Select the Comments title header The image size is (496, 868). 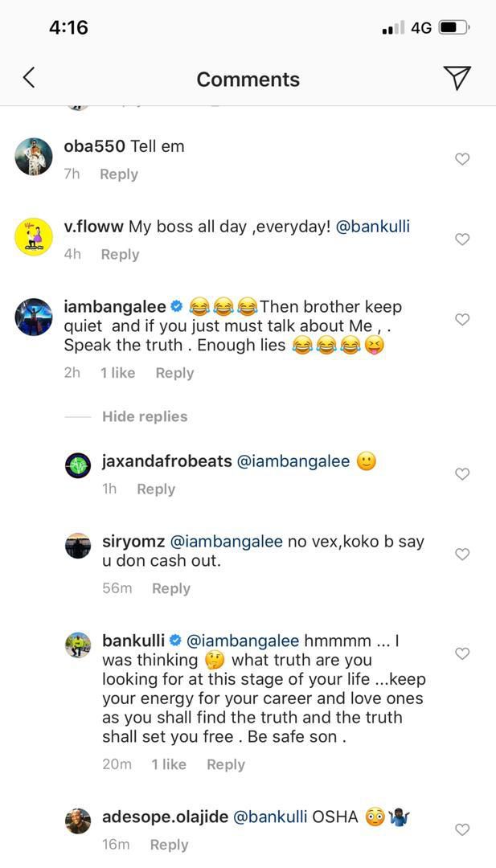coord(248,79)
